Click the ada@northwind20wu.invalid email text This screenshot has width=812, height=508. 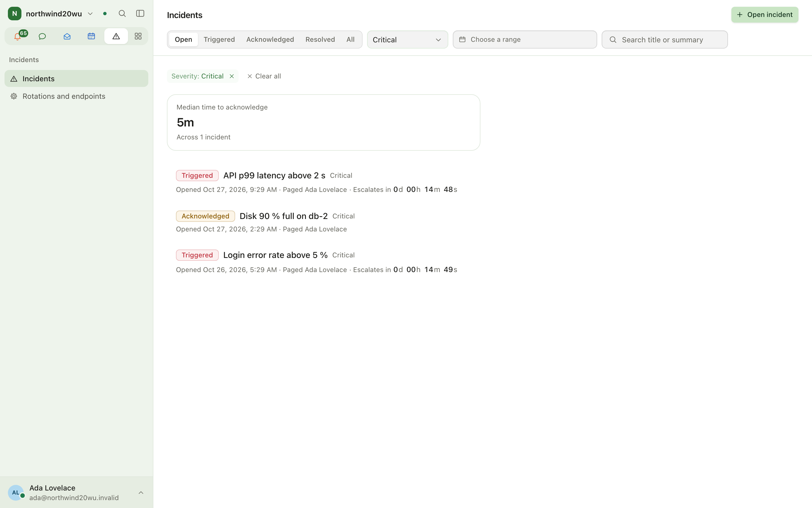pos(74,498)
